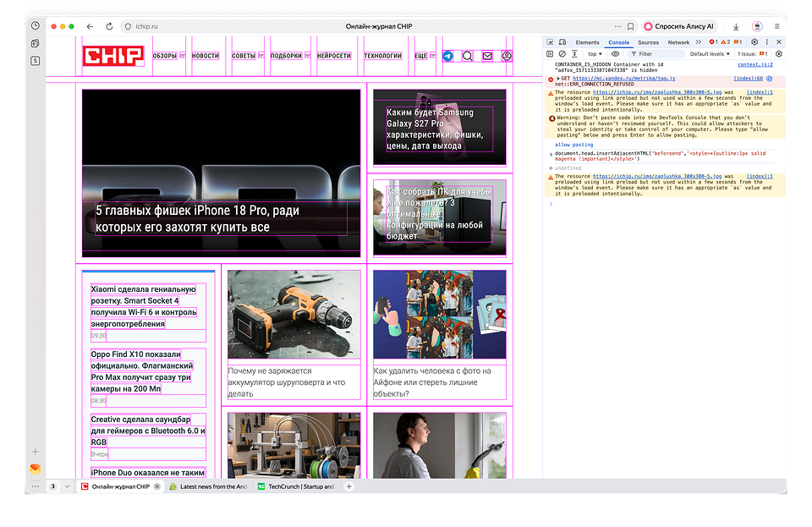This screenshot has width=812, height=527.
Task: Open the НОВОСТИ menu item
Action: coord(206,56)
